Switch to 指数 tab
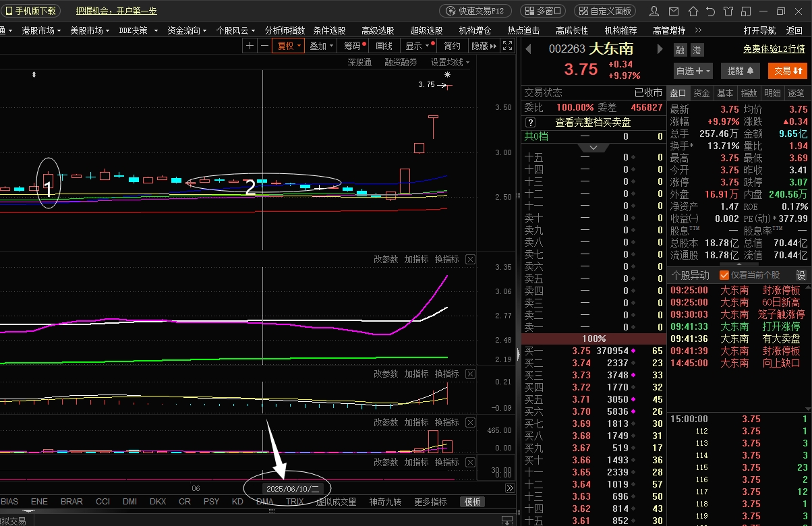The height and width of the screenshot is (526, 812). click(x=749, y=93)
